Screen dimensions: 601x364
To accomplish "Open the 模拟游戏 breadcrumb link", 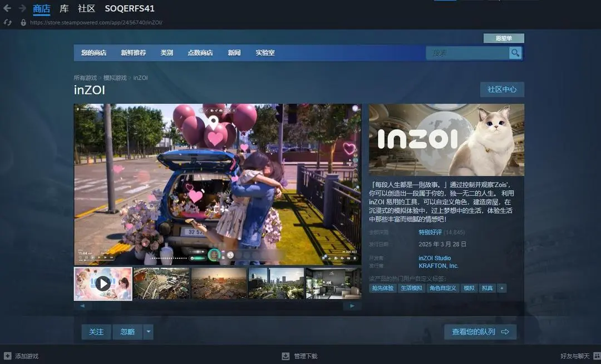I will [x=115, y=78].
